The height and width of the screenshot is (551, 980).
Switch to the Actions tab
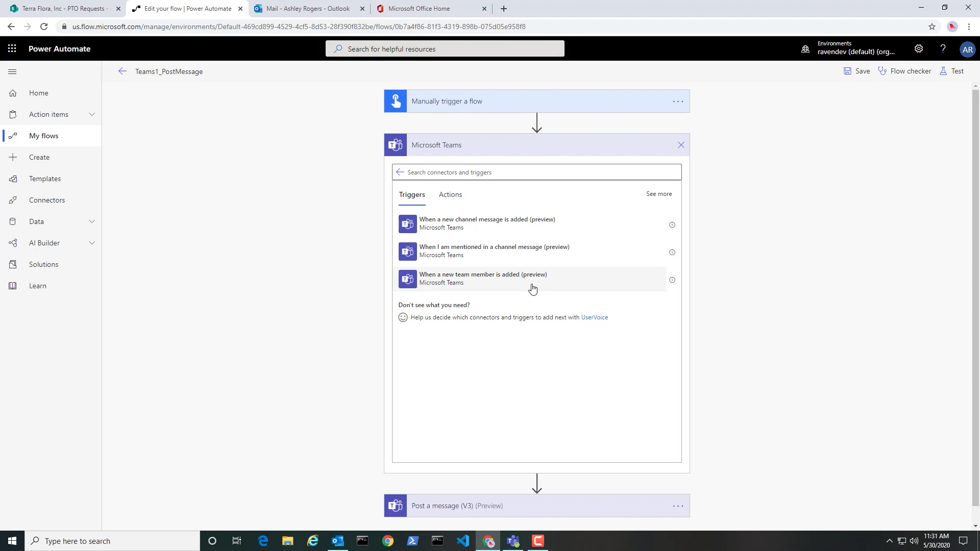450,195
